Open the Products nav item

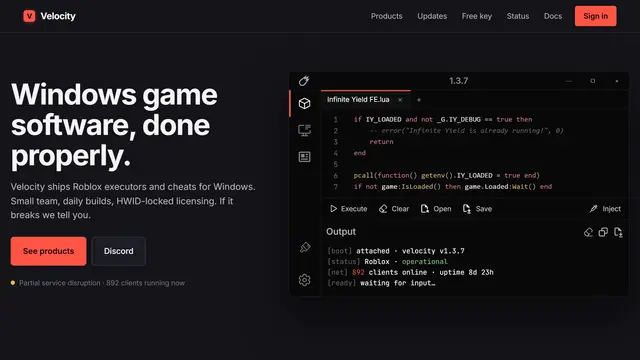tap(387, 16)
